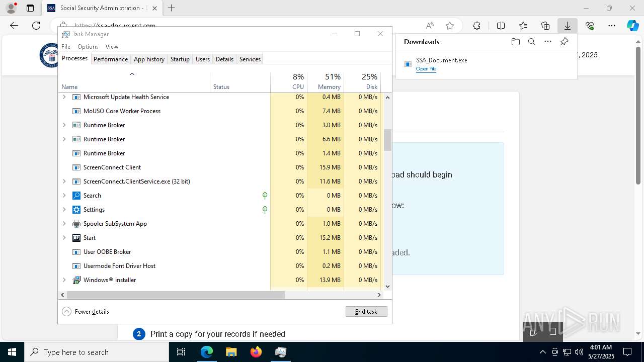Click the ScreenConnect.ClientService.exe process icon
Image resolution: width=644 pixels, height=362 pixels.
pos(76,182)
